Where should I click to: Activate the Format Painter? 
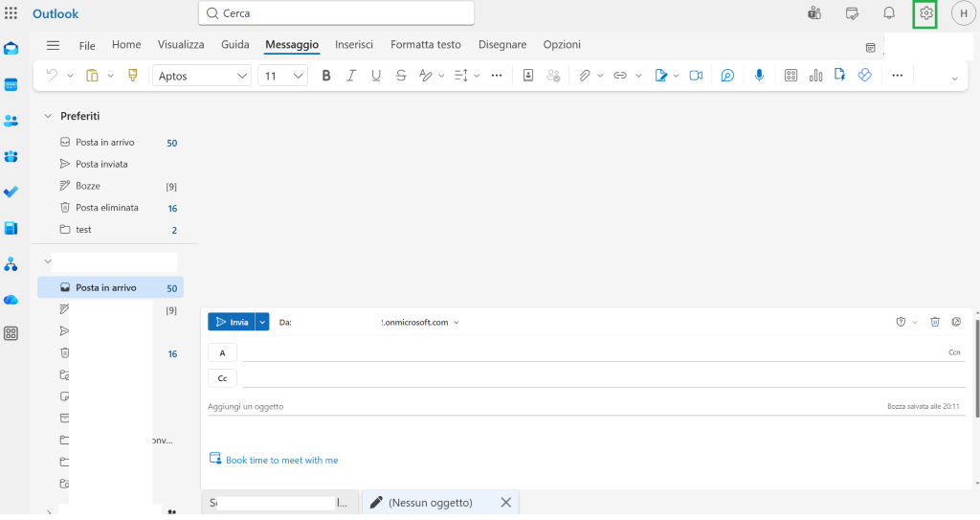click(132, 76)
